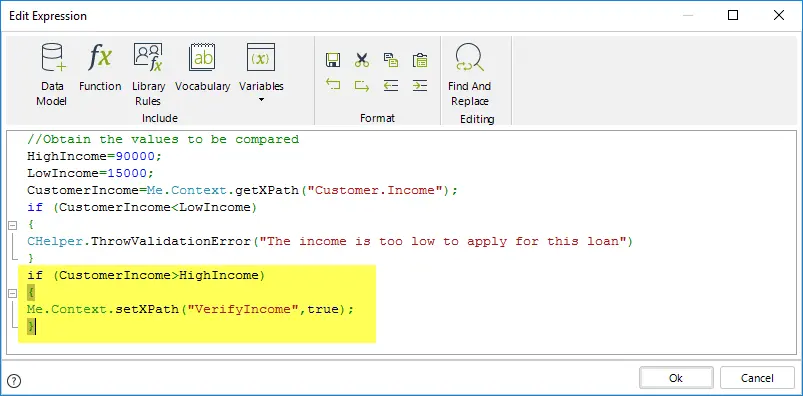803x396 pixels.
Task: Open Library Rules
Action: click(149, 74)
